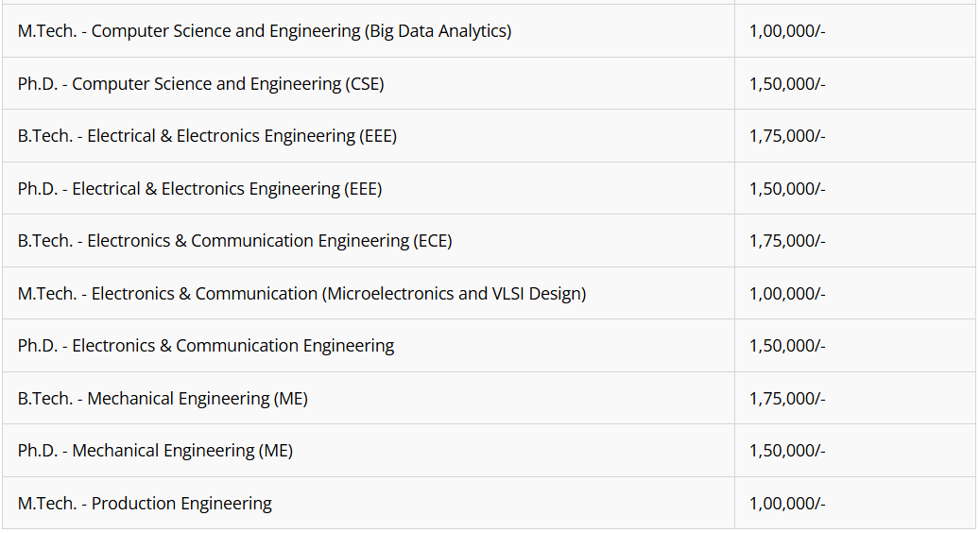Click Ph.D. Electrical & Electronics Engineering (EEE) entry
This screenshot has width=980, height=533.
click(199, 189)
